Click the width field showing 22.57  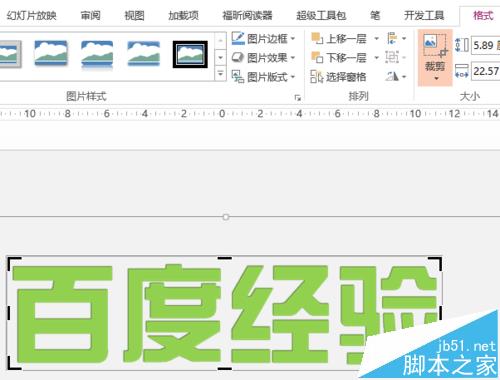tap(486, 71)
